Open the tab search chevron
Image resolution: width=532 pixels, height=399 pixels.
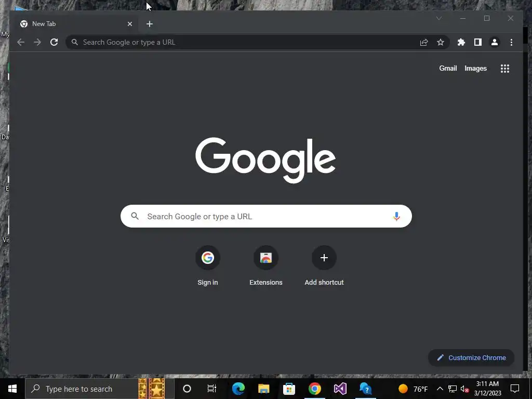click(x=439, y=18)
